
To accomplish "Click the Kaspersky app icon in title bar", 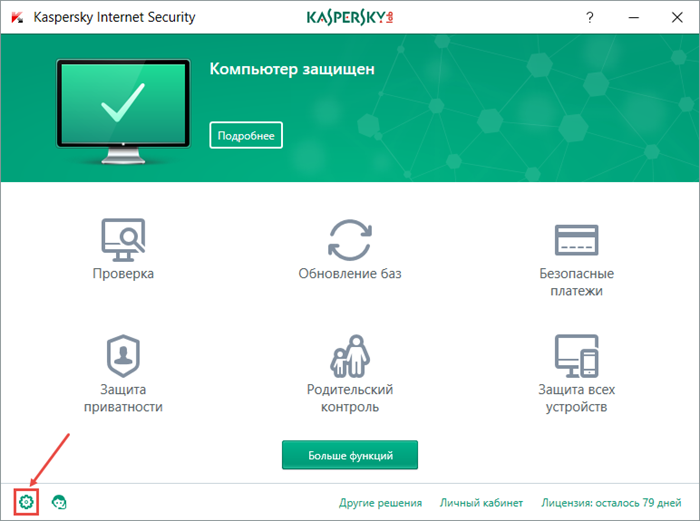I will [17, 18].
